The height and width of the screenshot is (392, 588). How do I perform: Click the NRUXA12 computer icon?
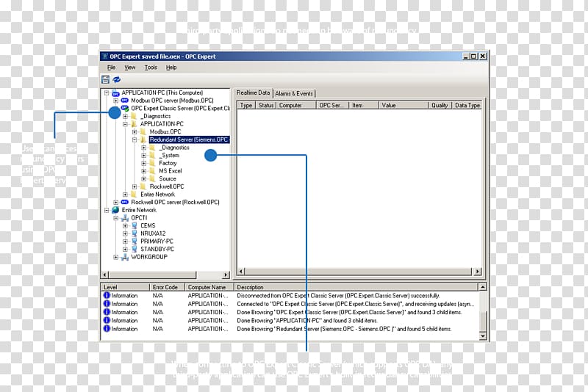(135, 233)
